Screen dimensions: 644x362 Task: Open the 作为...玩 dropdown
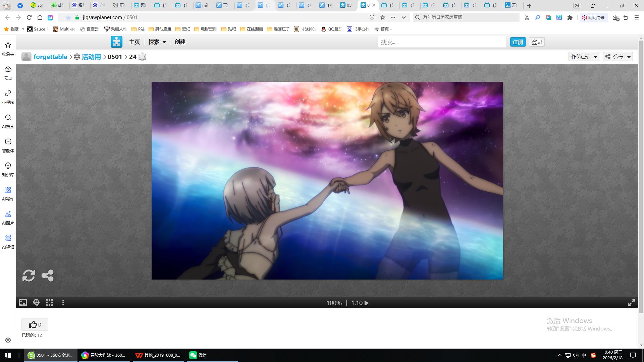[x=584, y=57]
